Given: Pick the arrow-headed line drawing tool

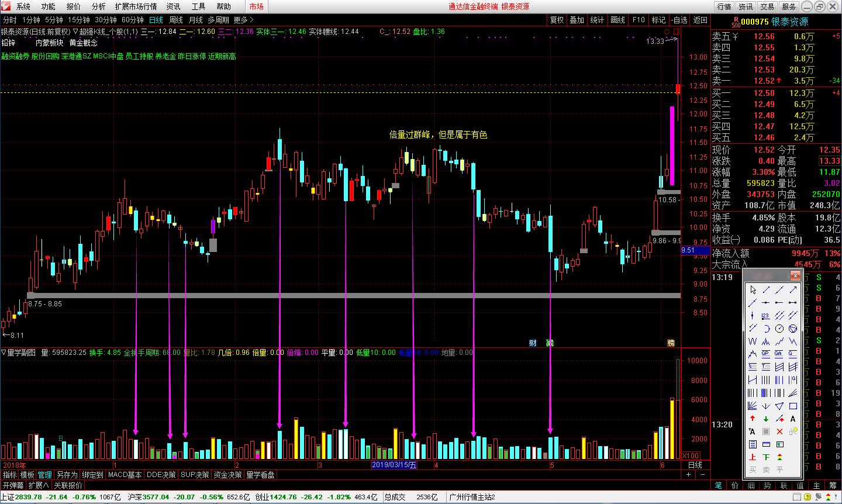Looking at the screenshot, I should click(793, 290).
